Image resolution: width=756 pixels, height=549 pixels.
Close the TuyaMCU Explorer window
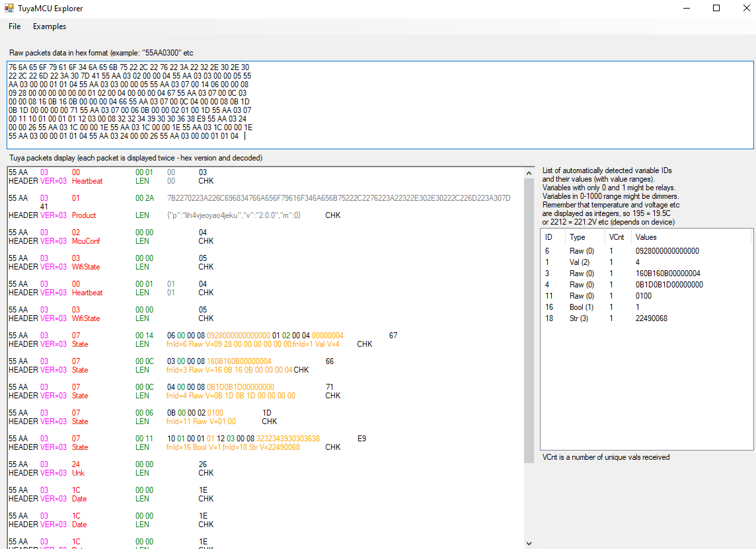(745, 8)
